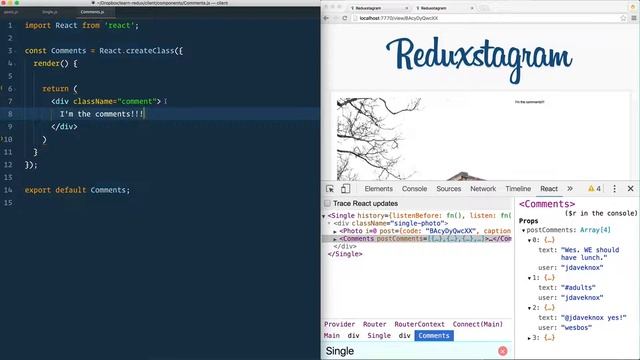This screenshot has width=640, height=360.
Task: Activate the DevTools inspect element picker
Action: (x=330, y=189)
